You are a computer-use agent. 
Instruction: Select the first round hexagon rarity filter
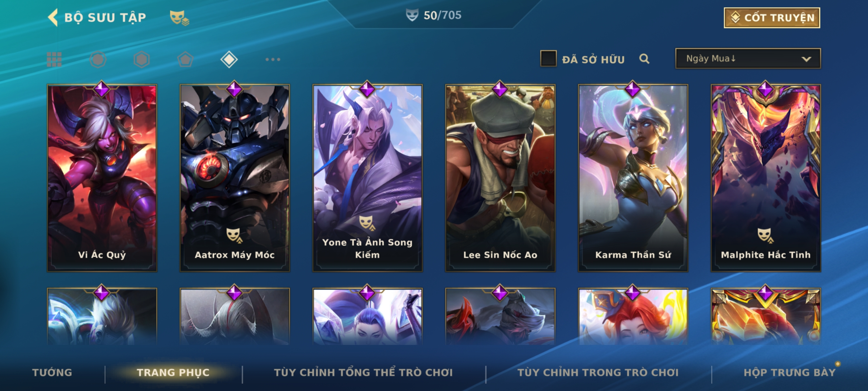click(x=98, y=59)
